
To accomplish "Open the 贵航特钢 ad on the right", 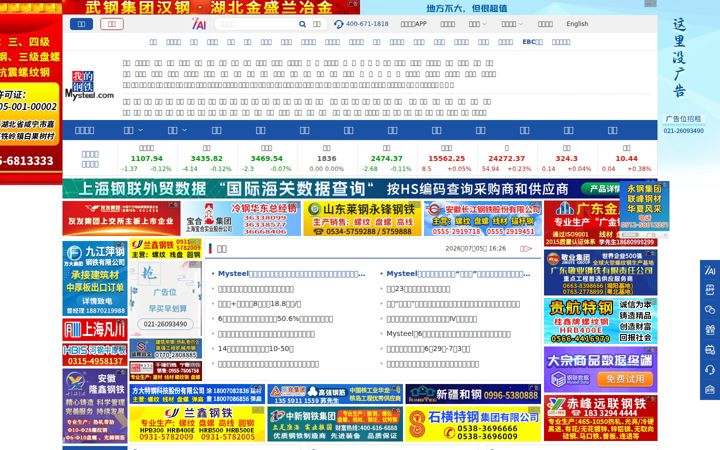I will tap(601, 321).
